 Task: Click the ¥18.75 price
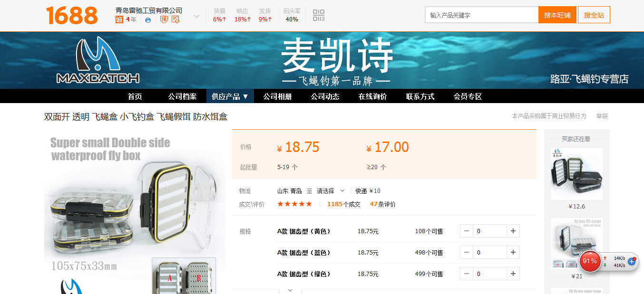[298, 147]
